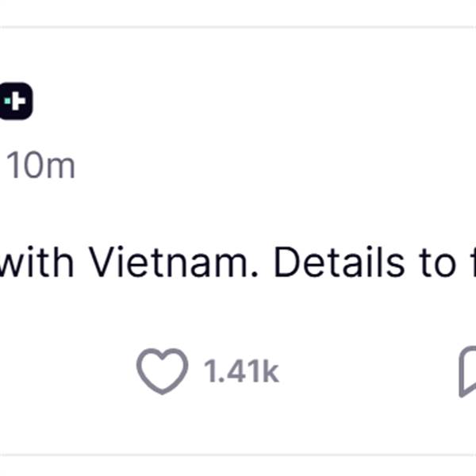Open the 1.41k likes count
The height and width of the screenshot is (476, 476).
click(x=241, y=371)
